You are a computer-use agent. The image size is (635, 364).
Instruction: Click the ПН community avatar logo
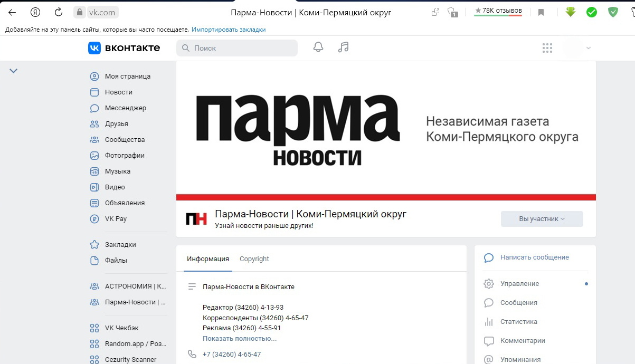click(x=196, y=219)
